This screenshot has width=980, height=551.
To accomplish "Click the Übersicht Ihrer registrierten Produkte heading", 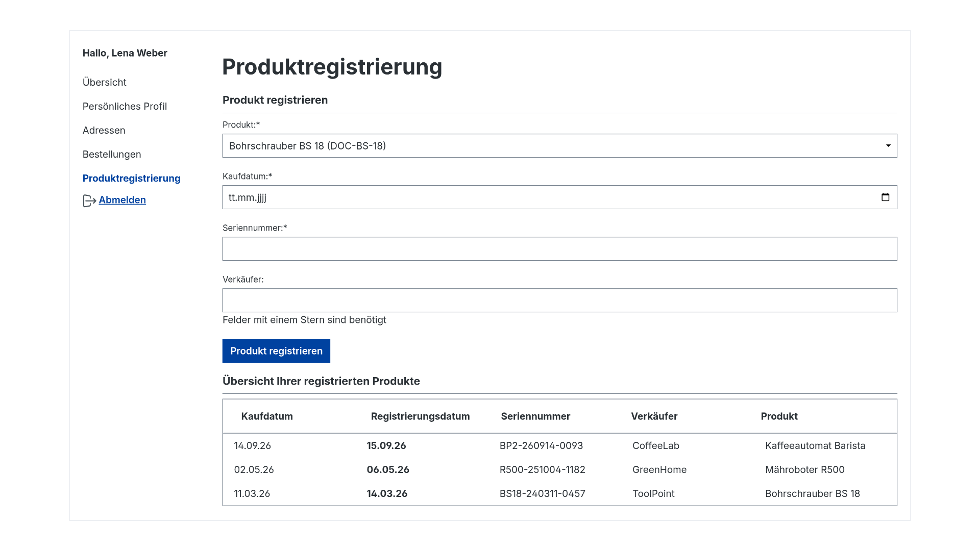I will 321,381.
